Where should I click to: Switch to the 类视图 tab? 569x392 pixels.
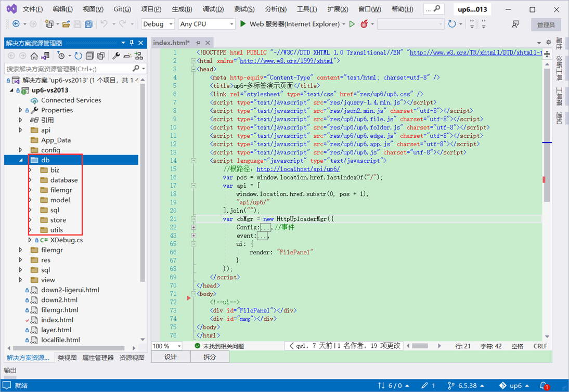67,358
